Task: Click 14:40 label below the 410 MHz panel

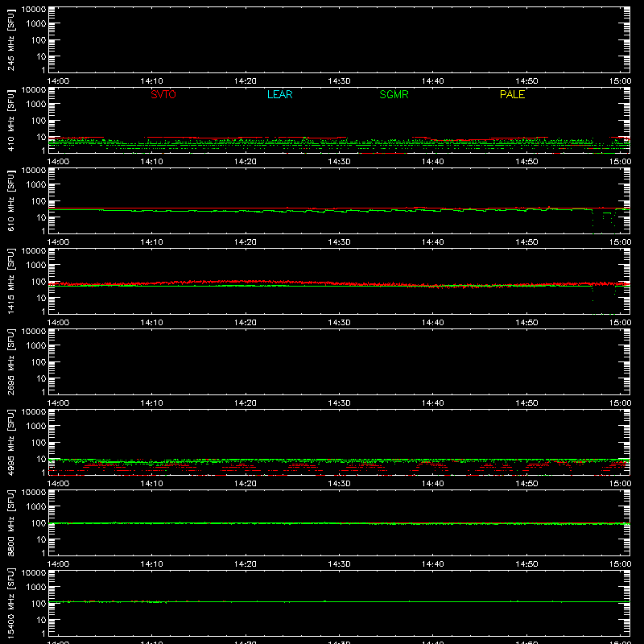Action: click(433, 162)
